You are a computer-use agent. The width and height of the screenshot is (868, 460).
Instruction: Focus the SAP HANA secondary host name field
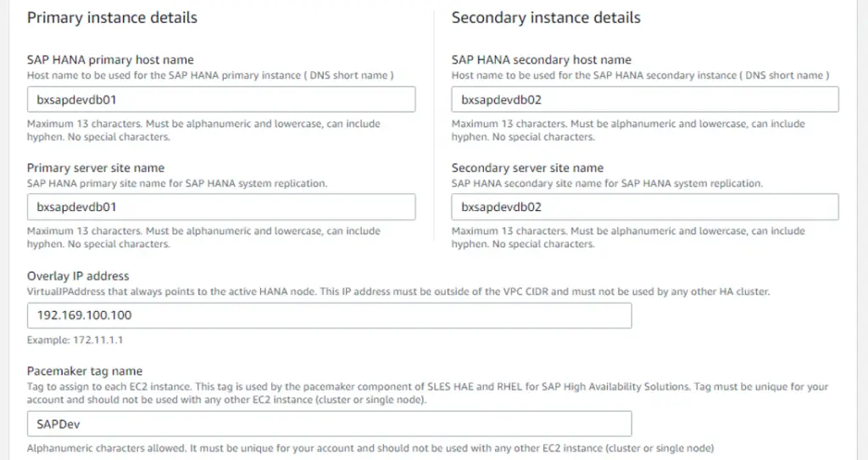[645, 100]
